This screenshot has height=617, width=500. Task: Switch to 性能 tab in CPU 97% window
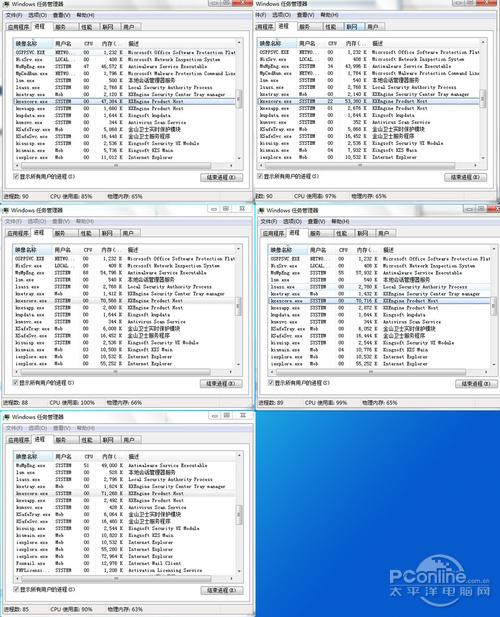331,27
